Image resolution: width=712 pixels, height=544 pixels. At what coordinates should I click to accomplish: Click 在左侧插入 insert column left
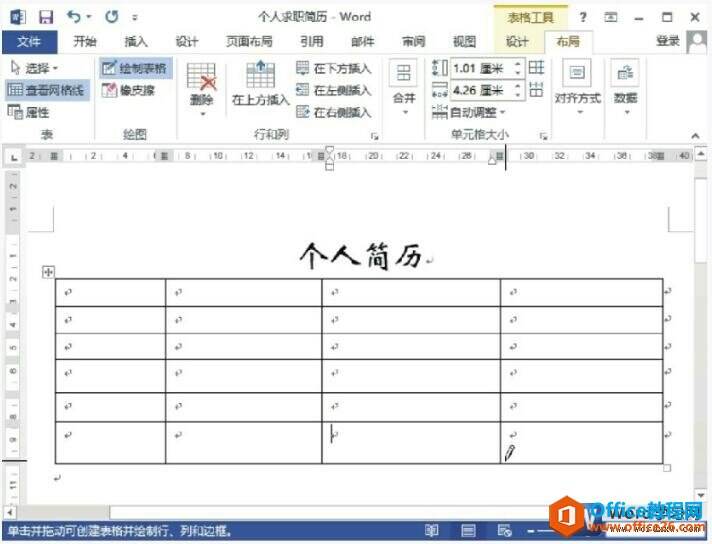[x=334, y=90]
